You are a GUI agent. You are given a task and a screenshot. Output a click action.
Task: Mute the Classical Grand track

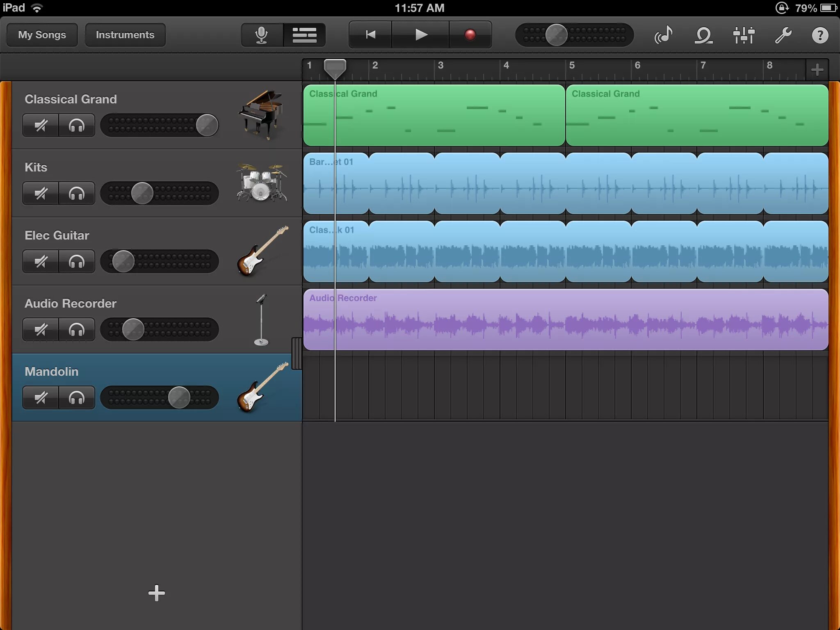[41, 125]
